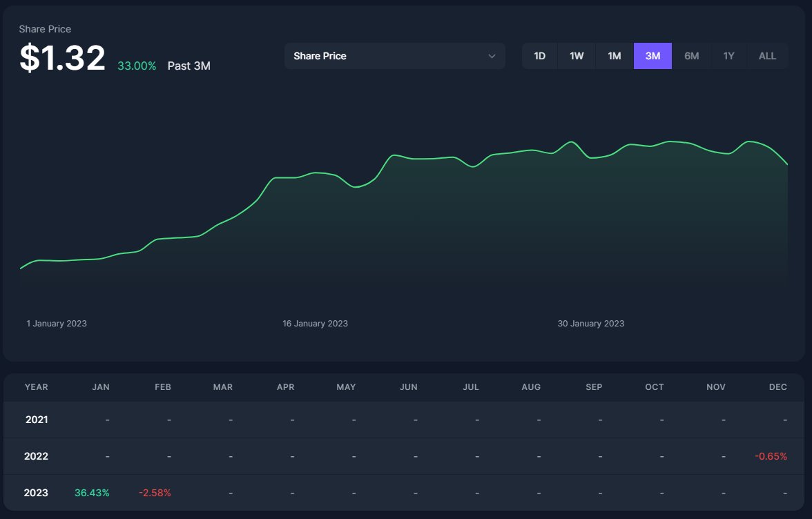Screen dimensions: 812x519
Task: Select the 1D time range
Action: coord(539,56)
